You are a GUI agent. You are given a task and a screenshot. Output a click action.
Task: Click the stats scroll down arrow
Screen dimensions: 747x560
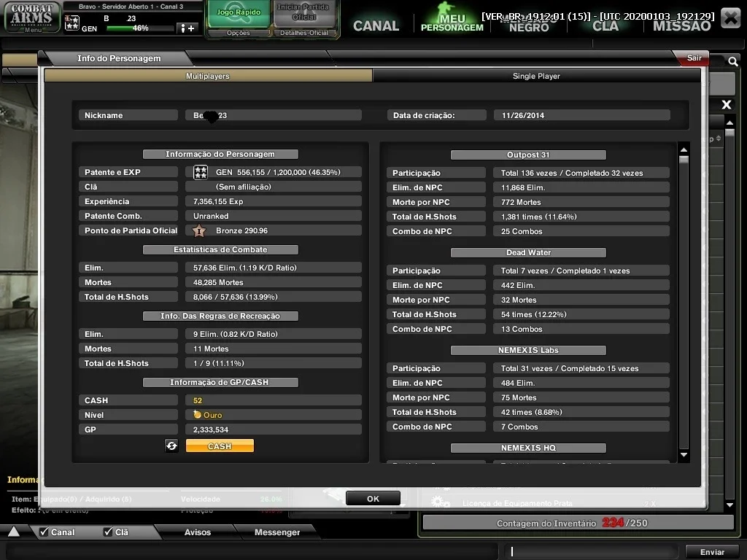pyautogui.click(x=684, y=455)
